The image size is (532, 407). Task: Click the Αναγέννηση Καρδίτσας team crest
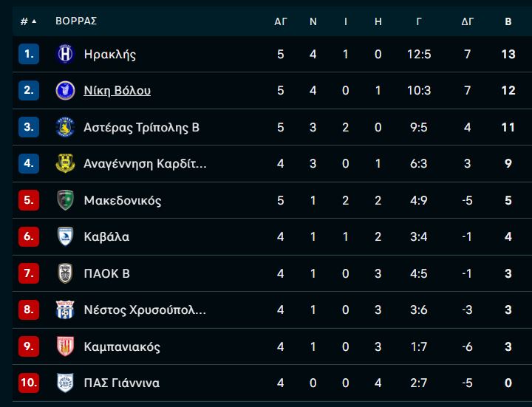66,163
